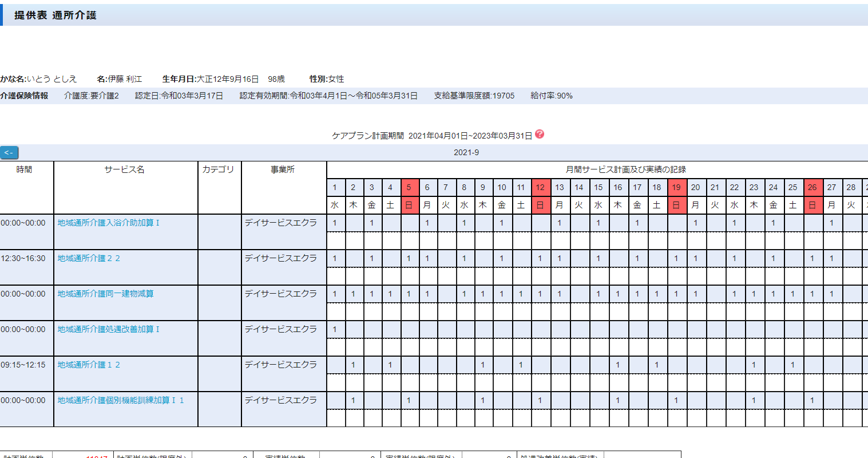Go to previous month with the <- button
868x458 pixels.
pyautogui.click(x=9, y=153)
